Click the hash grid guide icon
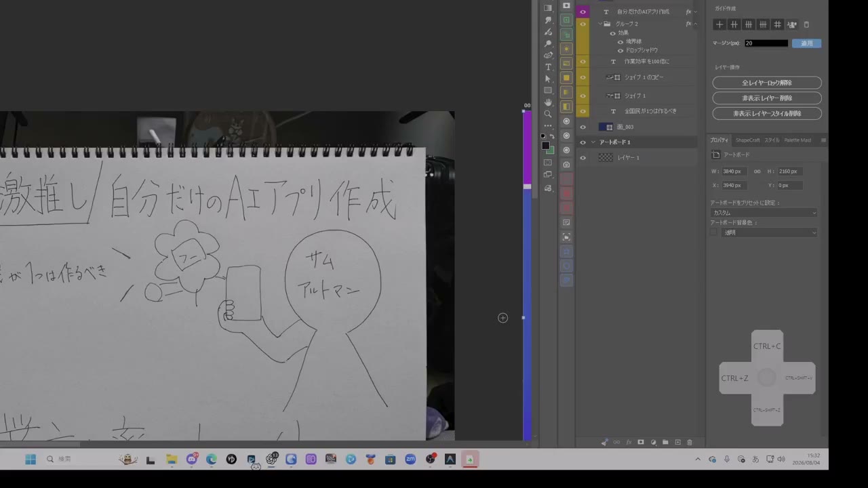 777,24
